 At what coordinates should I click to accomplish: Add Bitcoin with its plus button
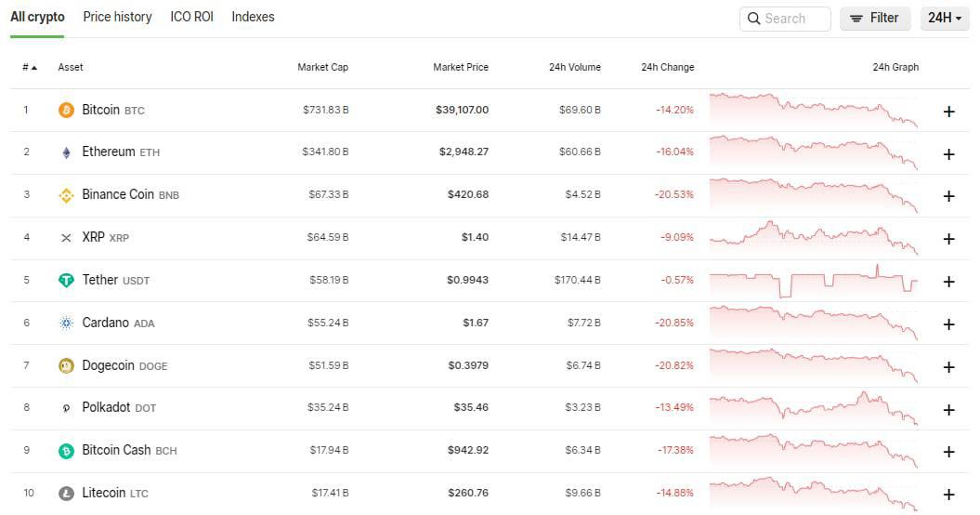click(x=948, y=112)
